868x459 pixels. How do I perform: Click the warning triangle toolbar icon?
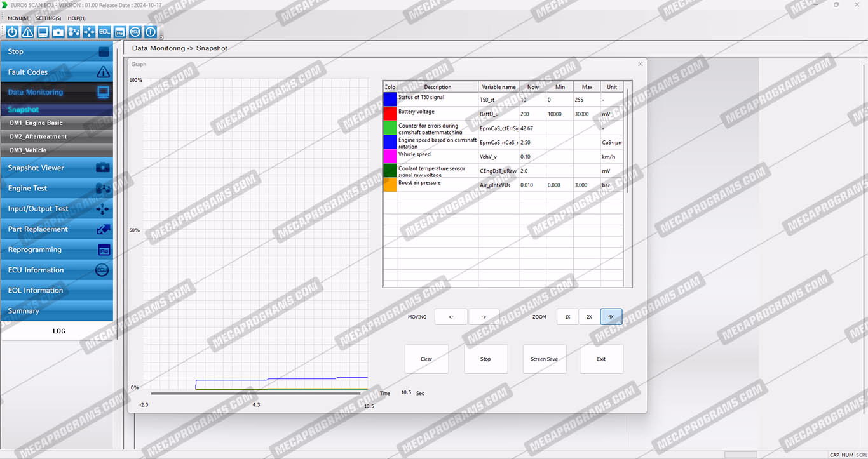(x=27, y=32)
